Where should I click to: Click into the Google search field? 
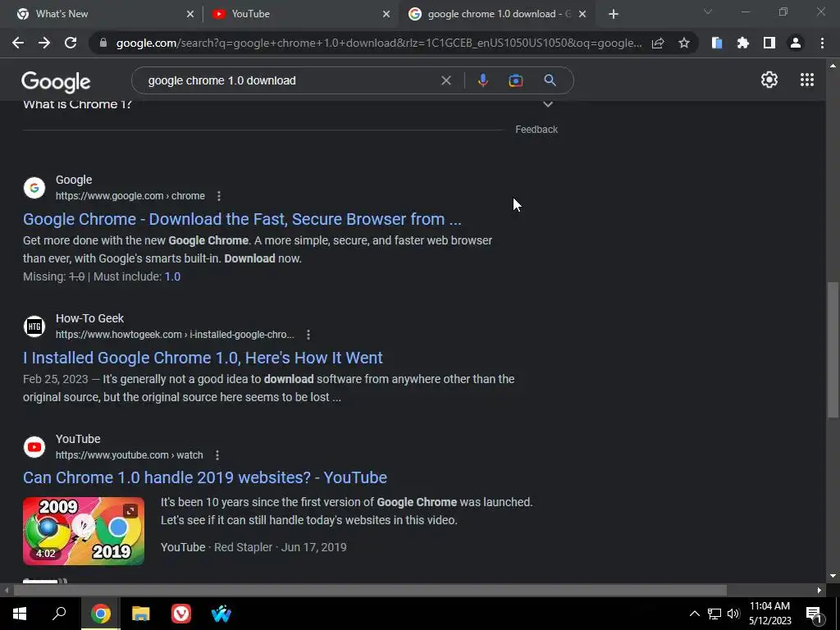(290, 80)
